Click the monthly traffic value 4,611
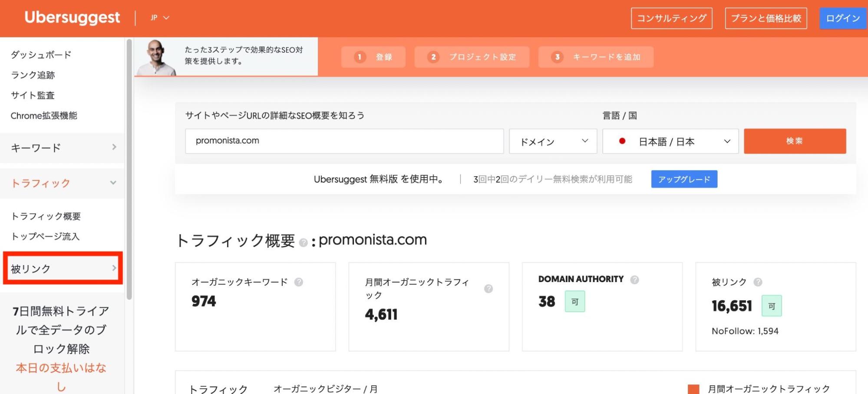The height and width of the screenshot is (394, 868). (381, 314)
